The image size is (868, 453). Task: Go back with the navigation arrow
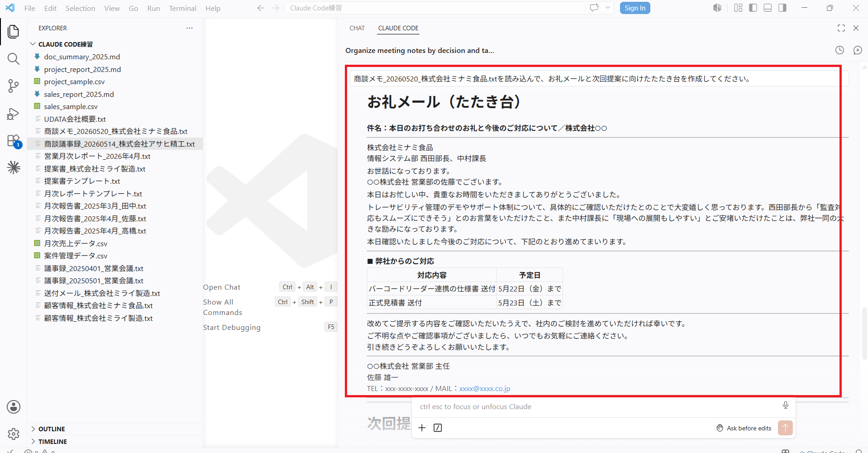coord(261,8)
